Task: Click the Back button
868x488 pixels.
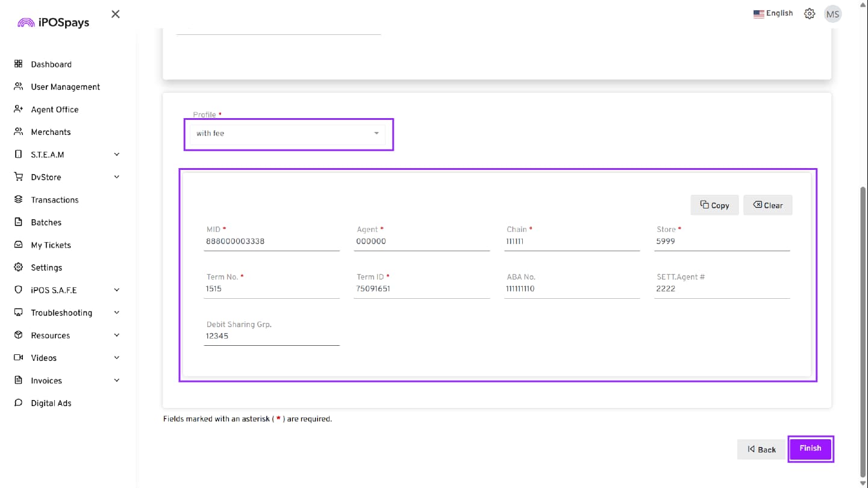Action: [761, 449]
